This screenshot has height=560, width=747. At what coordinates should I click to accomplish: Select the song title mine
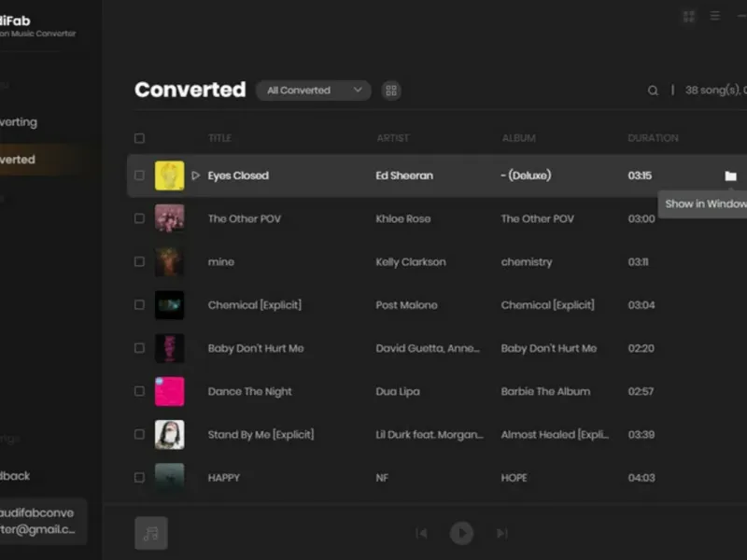tap(221, 262)
